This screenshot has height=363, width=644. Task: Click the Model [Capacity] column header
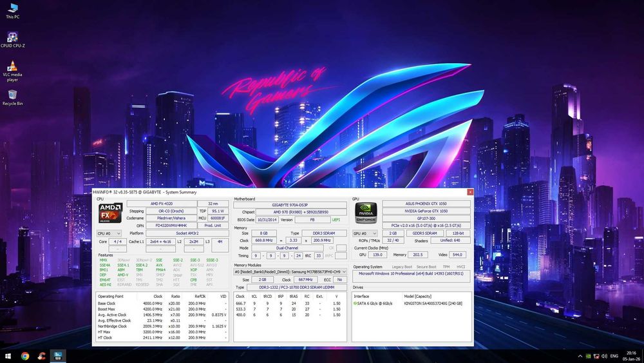(x=417, y=297)
